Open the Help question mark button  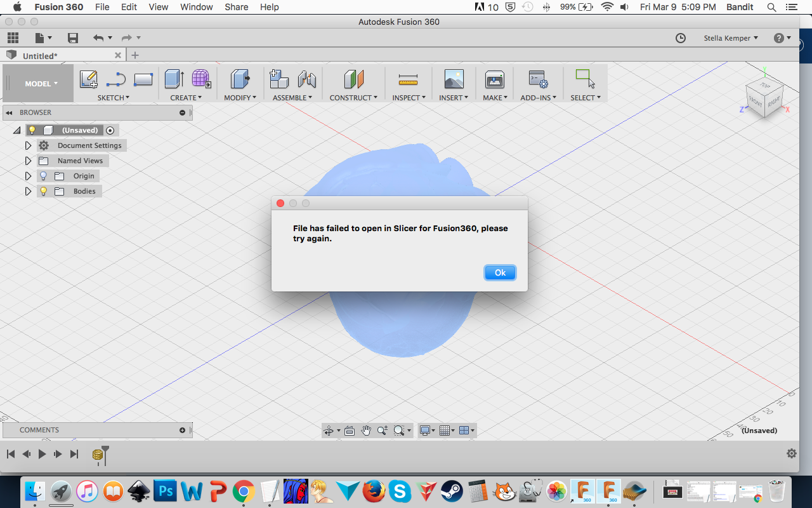click(779, 38)
